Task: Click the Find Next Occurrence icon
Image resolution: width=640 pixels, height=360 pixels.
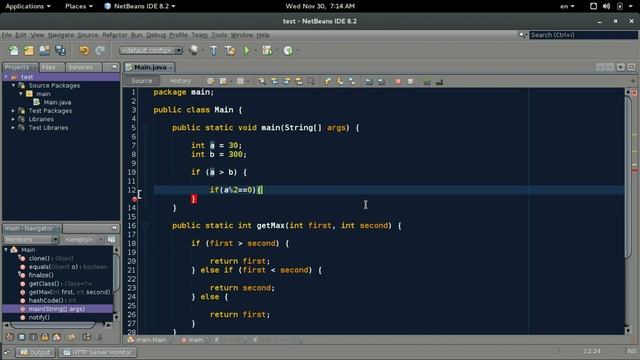Action: (x=287, y=82)
